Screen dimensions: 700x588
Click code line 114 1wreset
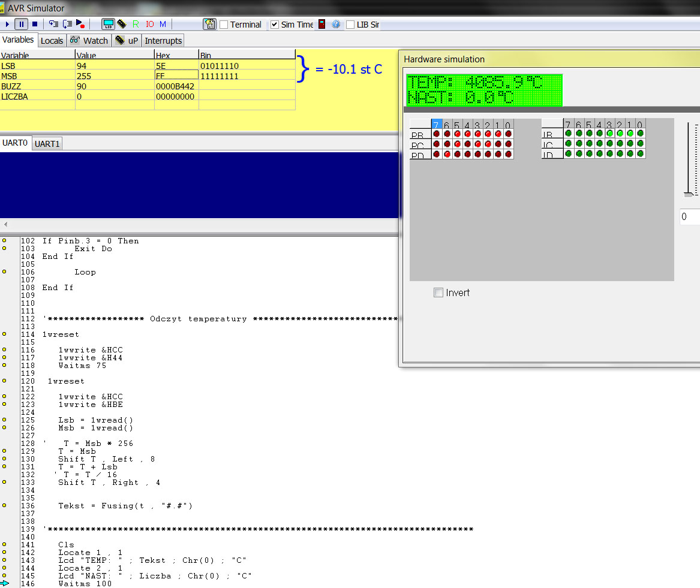(61, 334)
